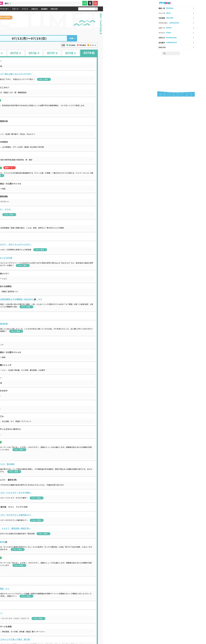Click the magnifier icon in the sidebar search
Screen dimensions: 206x644
coord(164,53)
